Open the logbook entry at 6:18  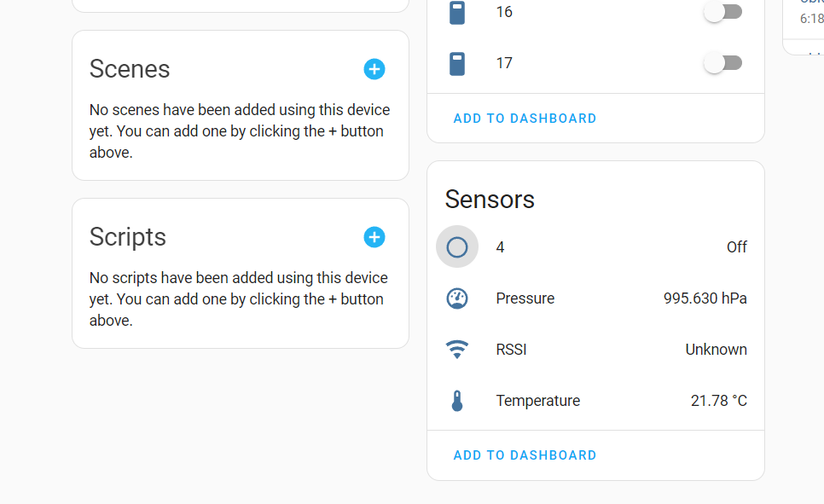pos(811,19)
